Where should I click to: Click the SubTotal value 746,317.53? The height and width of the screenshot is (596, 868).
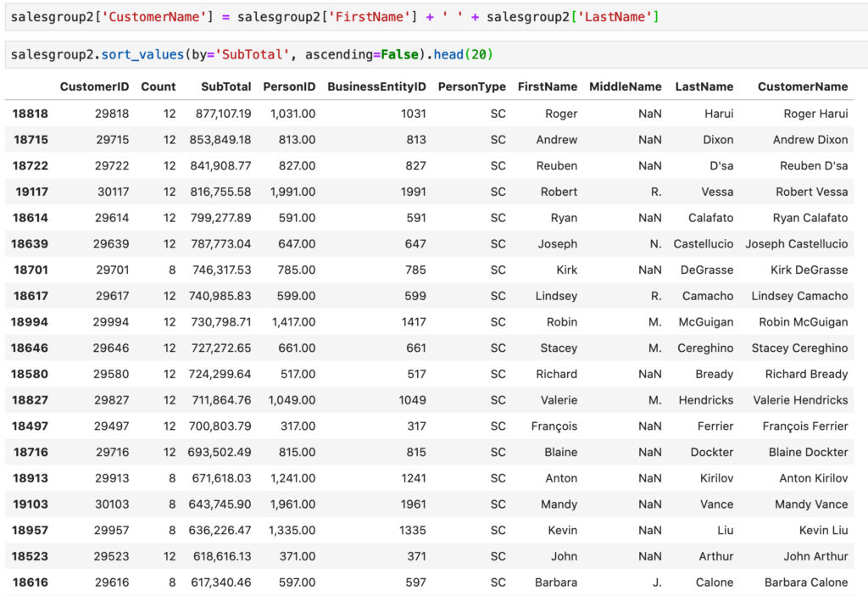pos(221,270)
